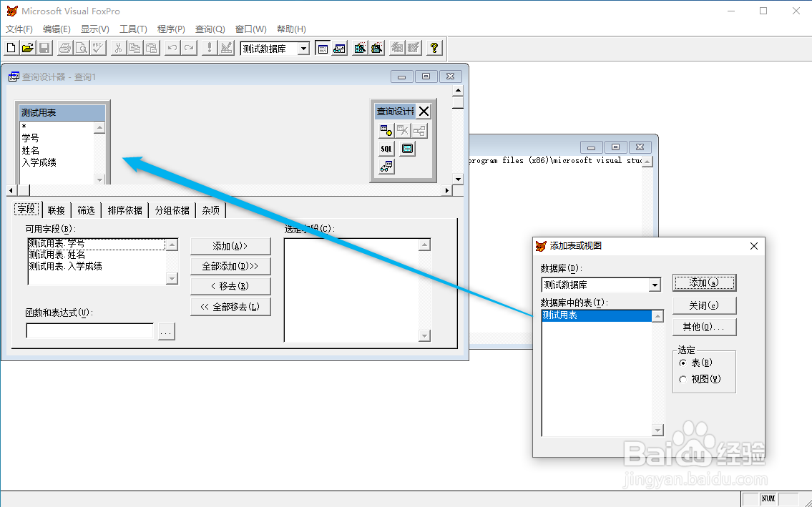The width and height of the screenshot is (812, 507).
Task: Click Add Join icon in query designer toolbar
Action: (419, 130)
